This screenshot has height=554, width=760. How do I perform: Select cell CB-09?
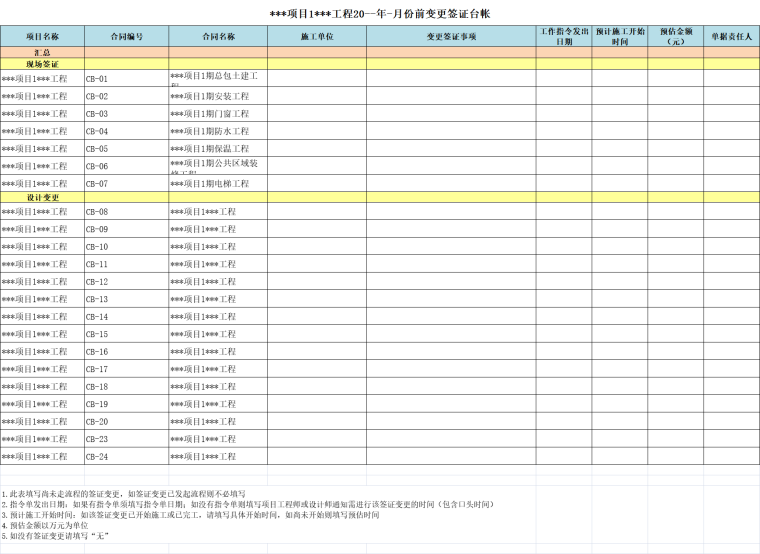(127, 229)
